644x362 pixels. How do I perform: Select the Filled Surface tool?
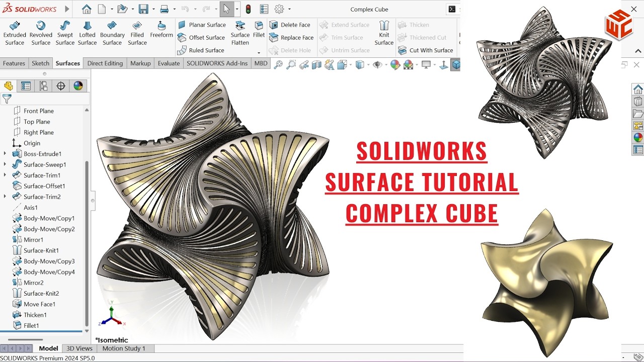pos(137,33)
